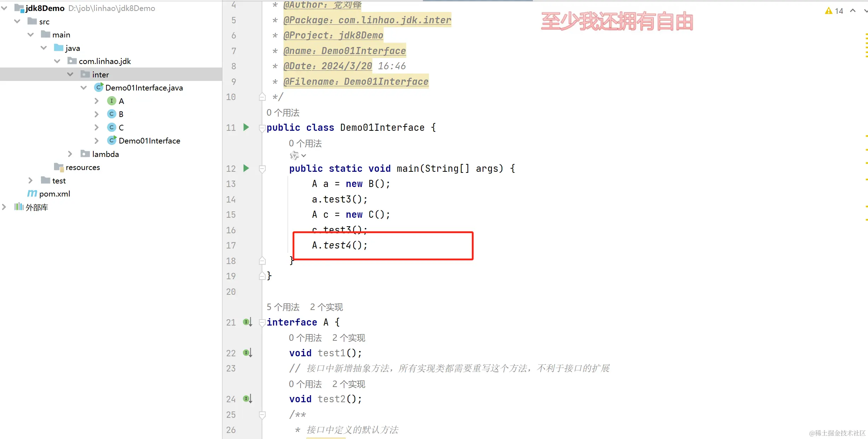Fold the main method body
Screen dimensions: 868x439
[x=262, y=169]
